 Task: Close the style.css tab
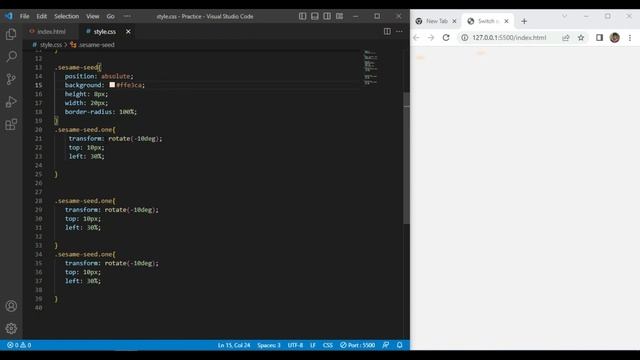point(128,31)
